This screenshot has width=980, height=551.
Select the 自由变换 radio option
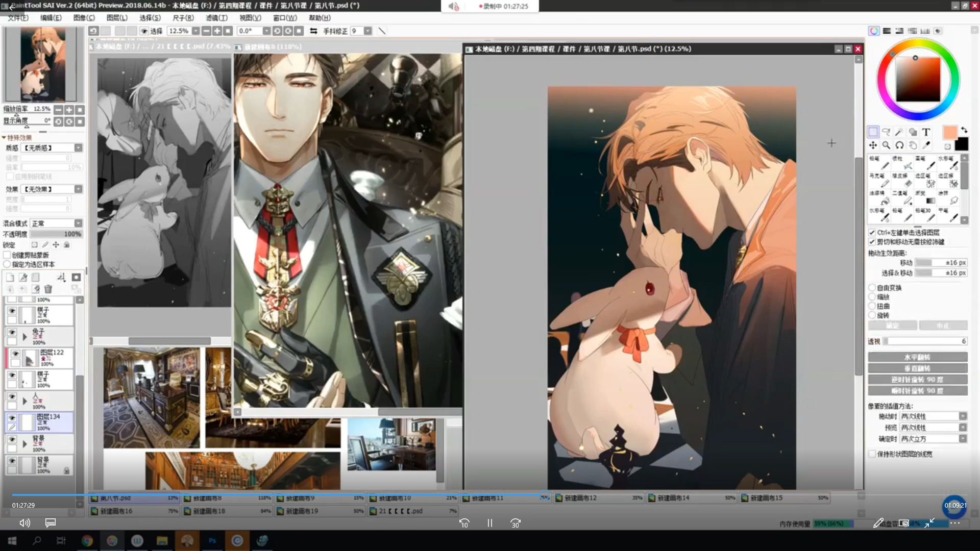[872, 288]
